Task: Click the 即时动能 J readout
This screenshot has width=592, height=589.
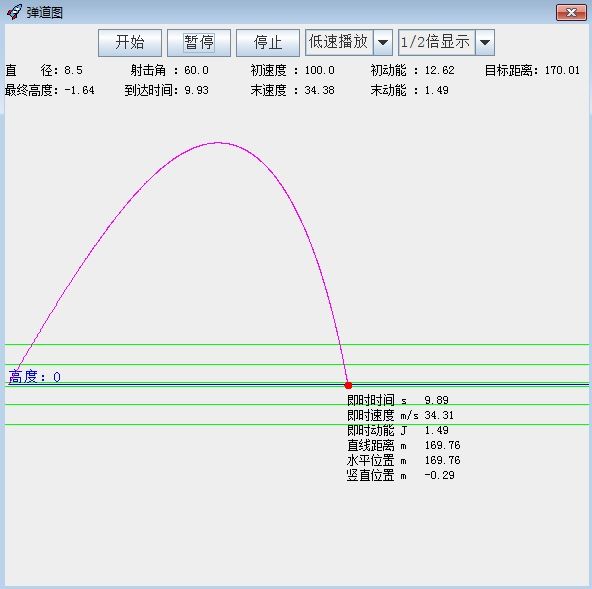Action: (398, 430)
